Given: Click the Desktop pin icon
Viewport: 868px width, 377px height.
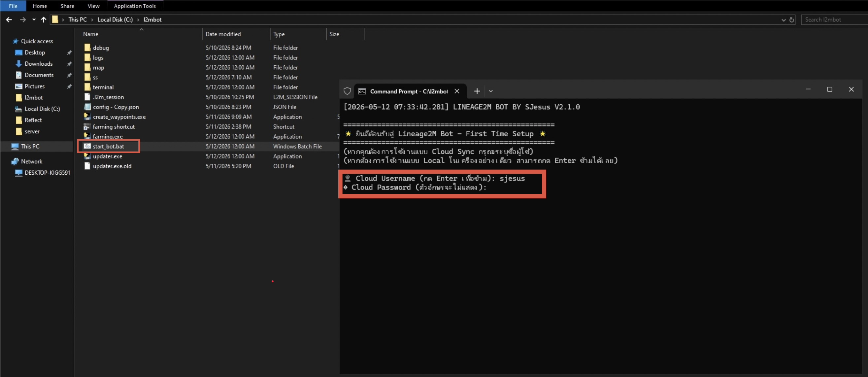Looking at the screenshot, I should click(69, 52).
